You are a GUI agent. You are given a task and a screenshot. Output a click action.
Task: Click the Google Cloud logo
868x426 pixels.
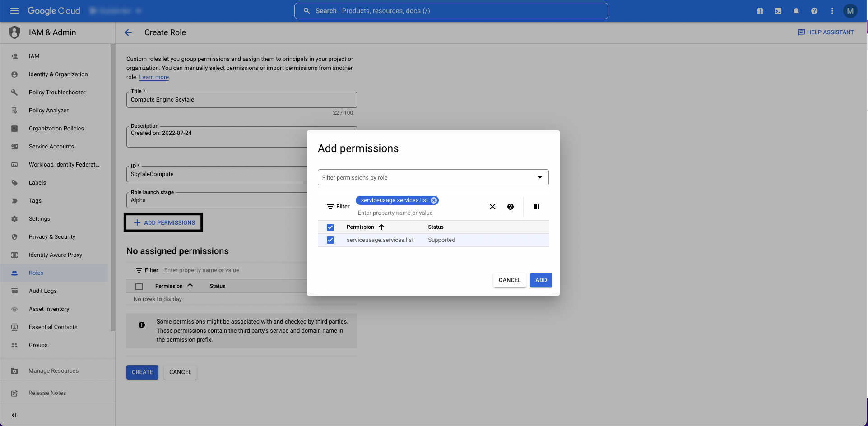[x=54, y=11]
